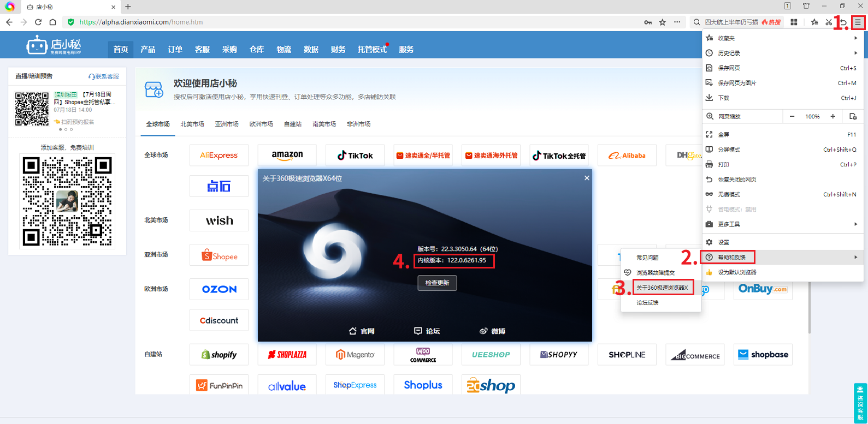Open page zoom settings gear icon
The image size is (868, 424).
[x=853, y=116]
